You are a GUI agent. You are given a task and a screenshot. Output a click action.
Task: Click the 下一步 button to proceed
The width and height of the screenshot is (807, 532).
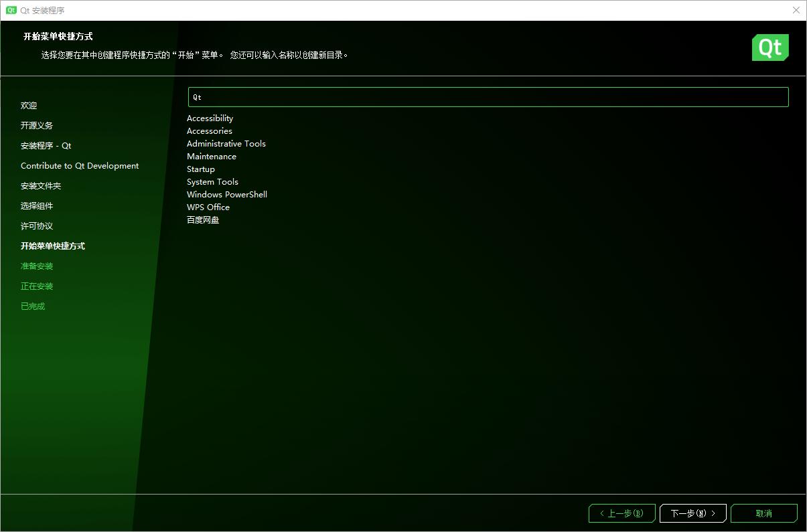692,513
